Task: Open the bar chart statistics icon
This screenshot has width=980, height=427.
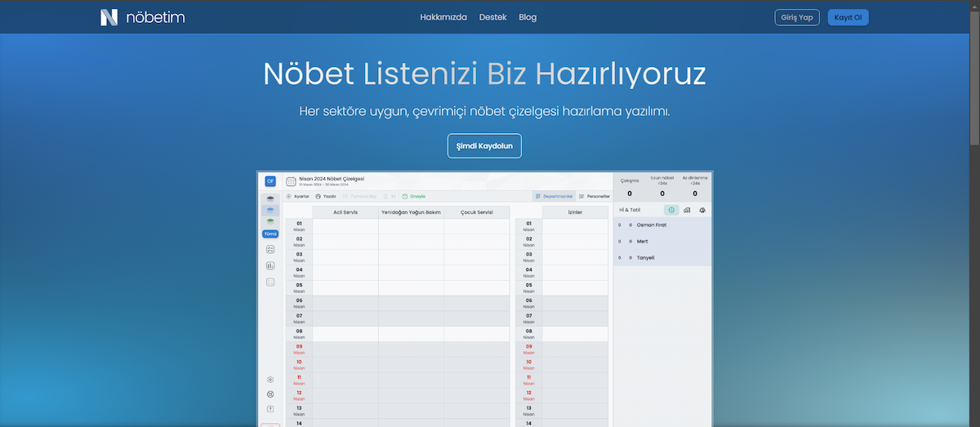Action: click(270, 265)
